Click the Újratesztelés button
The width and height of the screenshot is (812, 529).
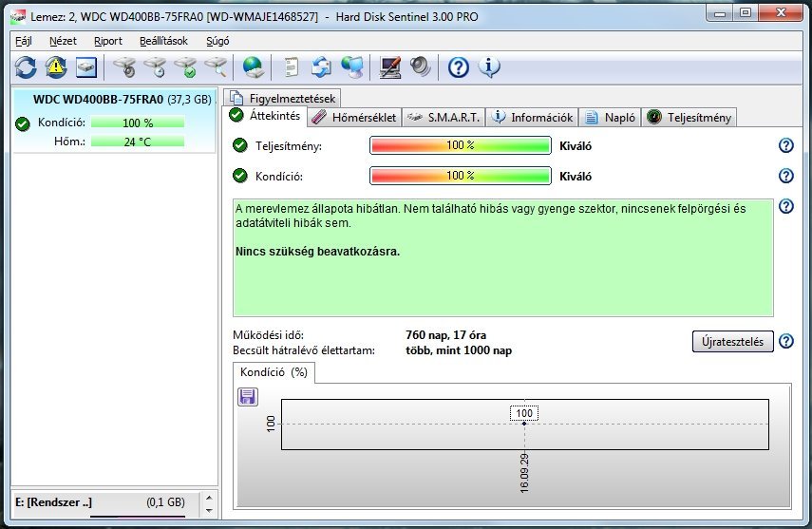(x=732, y=342)
